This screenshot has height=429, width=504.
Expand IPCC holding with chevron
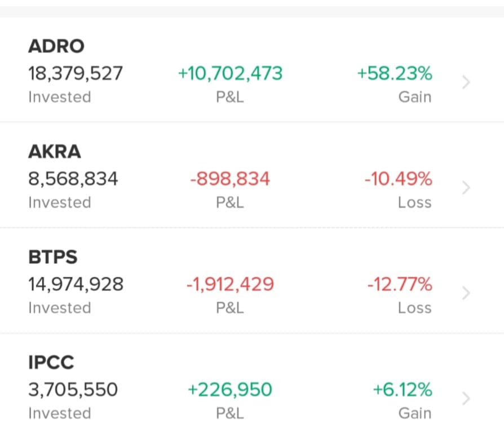pyautogui.click(x=466, y=399)
